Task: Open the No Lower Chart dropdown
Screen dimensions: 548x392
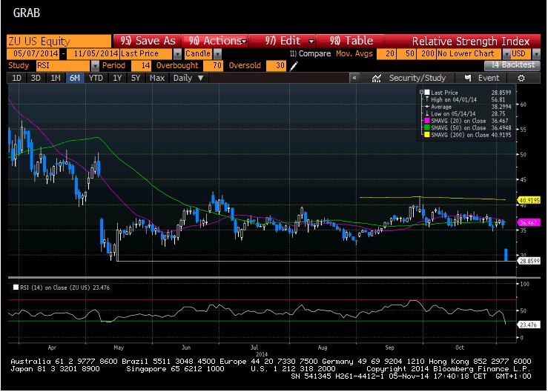Action: click(x=506, y=54)
